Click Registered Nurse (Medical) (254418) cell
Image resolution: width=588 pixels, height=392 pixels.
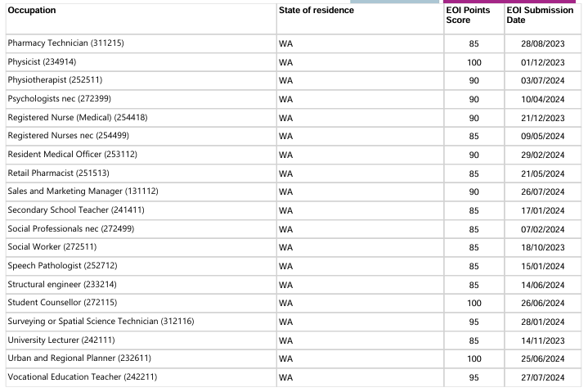pyautogui.click(x=78, y=117)
